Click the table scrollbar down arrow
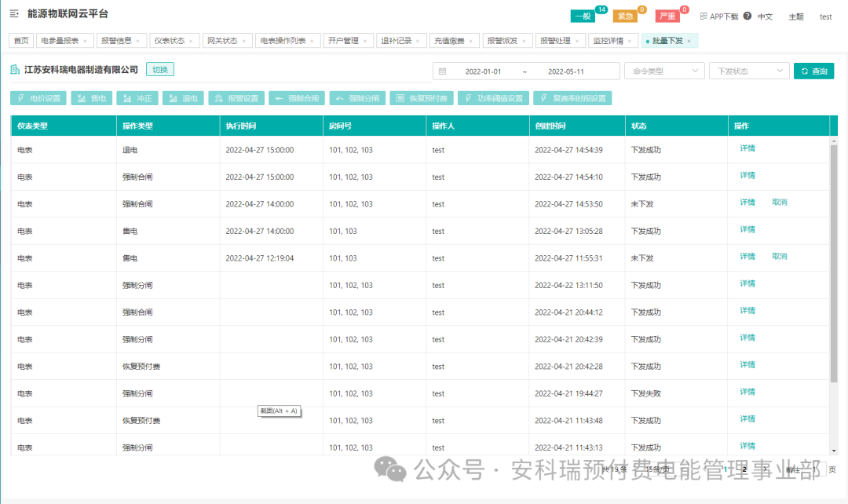This screenshot has height=504, width=848. click(833, 451)
